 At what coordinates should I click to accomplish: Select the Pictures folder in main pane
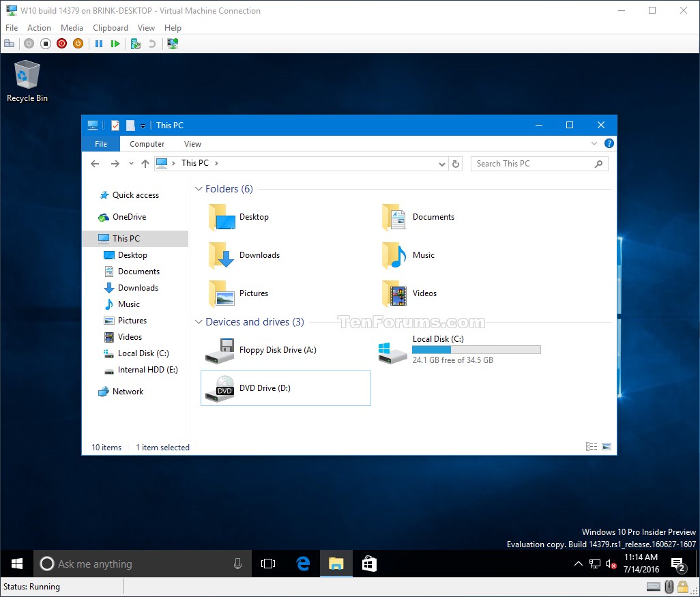(239, 293)
